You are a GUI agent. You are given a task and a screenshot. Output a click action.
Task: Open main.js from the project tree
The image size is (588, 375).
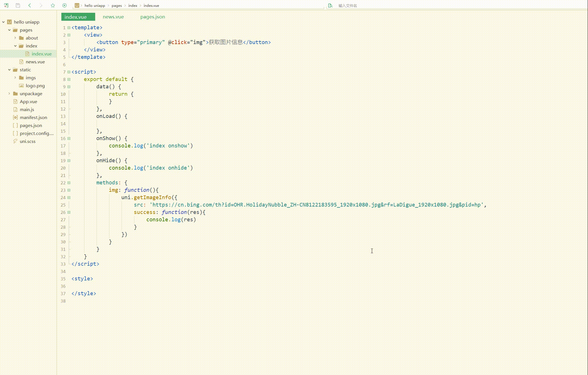[x=27, y=109]
